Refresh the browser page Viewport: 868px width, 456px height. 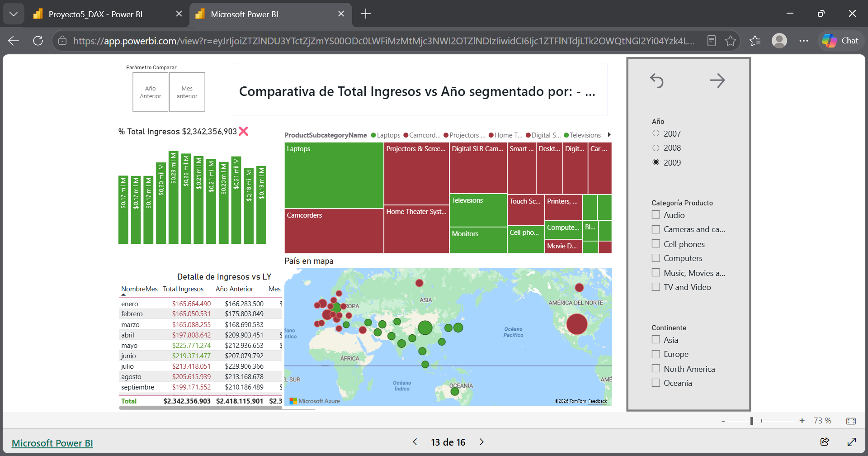(x=38, y=41)
